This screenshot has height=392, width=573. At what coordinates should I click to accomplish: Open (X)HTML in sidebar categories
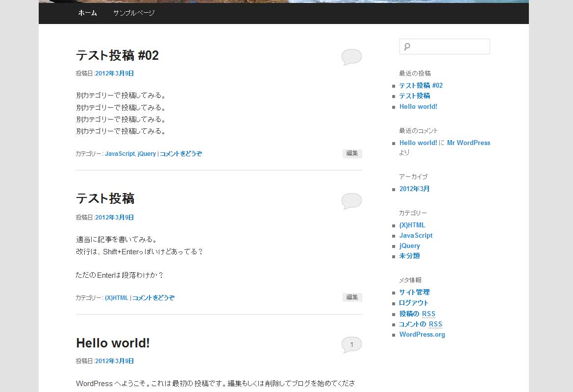(x=412, y=225)
